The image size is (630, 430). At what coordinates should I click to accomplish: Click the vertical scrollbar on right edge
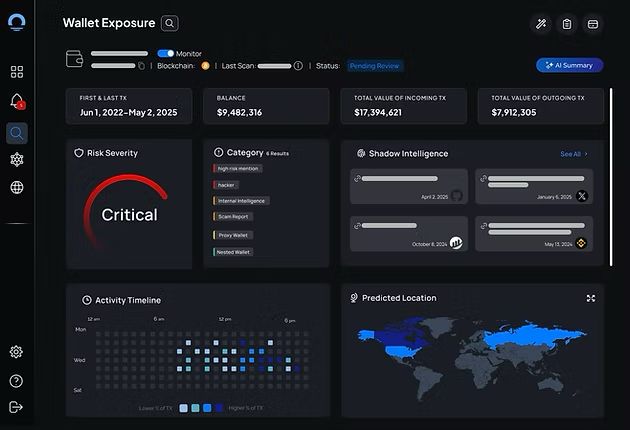[x=611, y=177]
